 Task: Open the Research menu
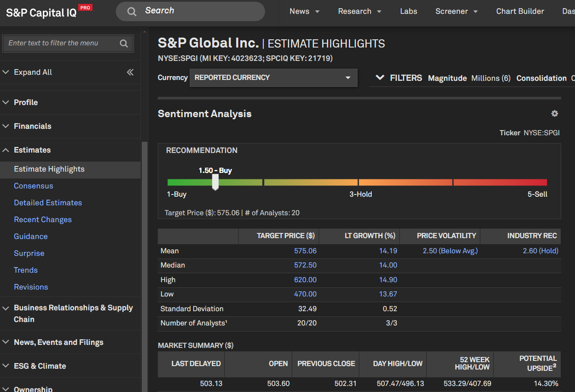click(360, 11)
